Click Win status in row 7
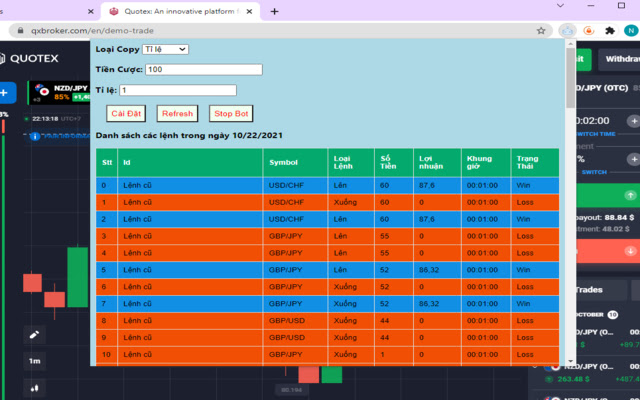 pyautogui.click(x=523, y=304)
